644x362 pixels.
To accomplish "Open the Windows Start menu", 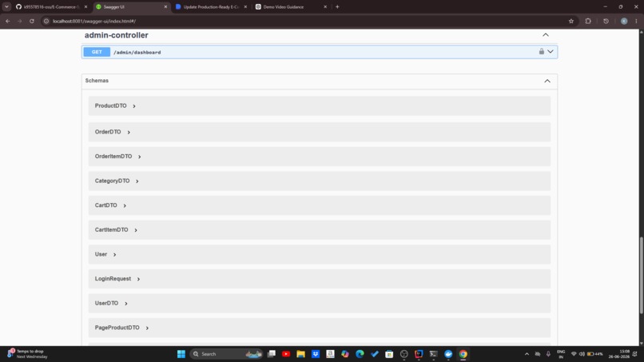I will coord(181,354).
